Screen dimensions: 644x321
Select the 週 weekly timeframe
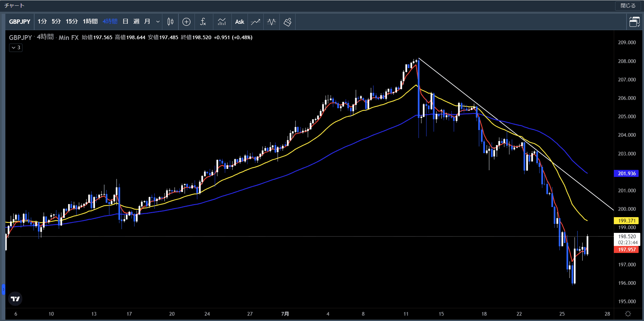tap(136, 21)
